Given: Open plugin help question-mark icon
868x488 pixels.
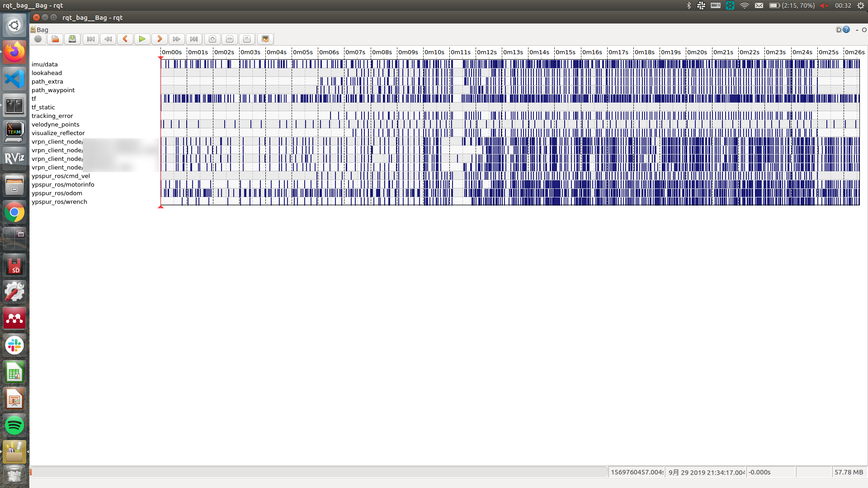Looking at the screenshot, I should [846, 29].
